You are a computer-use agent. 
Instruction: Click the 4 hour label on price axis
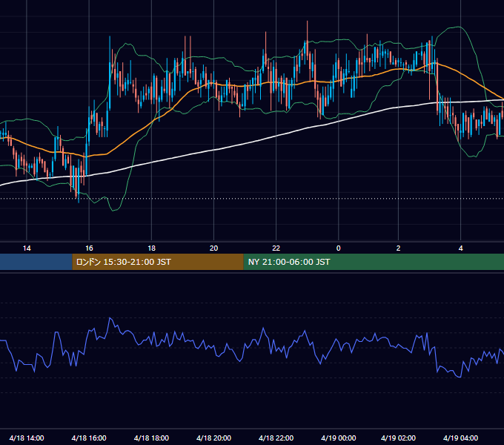[x=460, y=248]
